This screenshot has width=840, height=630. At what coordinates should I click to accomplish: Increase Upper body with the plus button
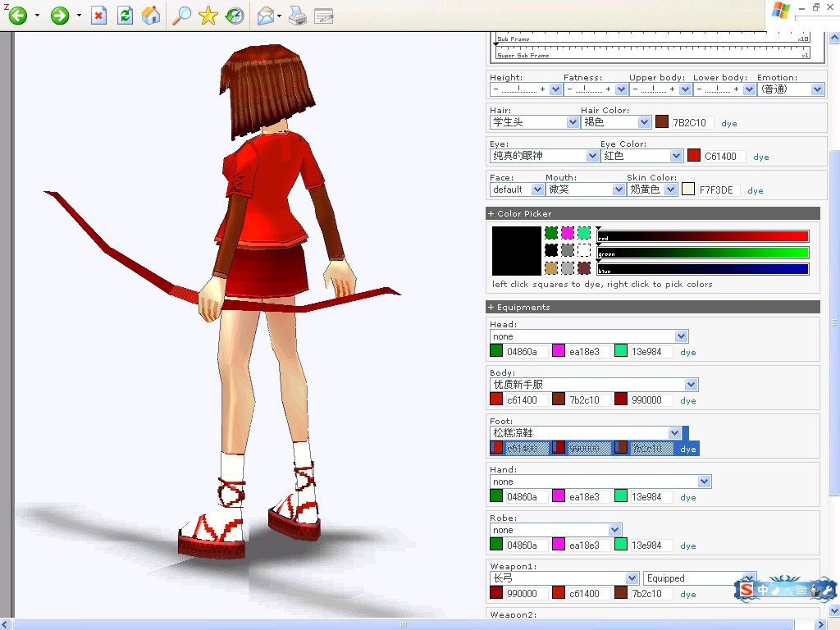(x=672, y=89)
